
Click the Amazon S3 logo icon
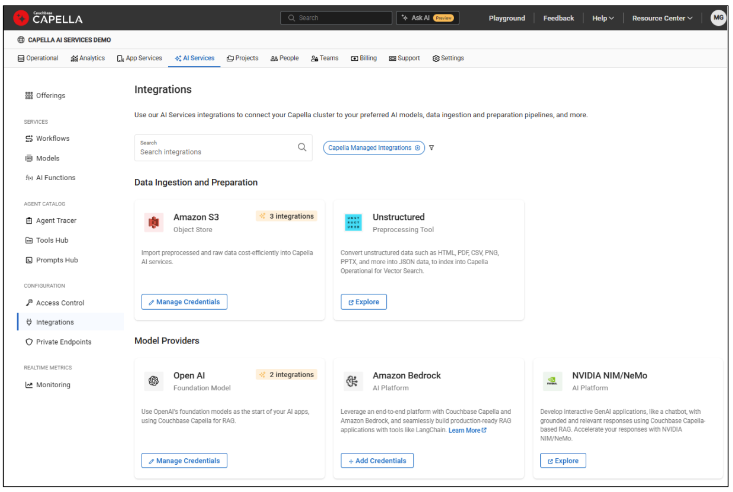(x=154, y=223)
